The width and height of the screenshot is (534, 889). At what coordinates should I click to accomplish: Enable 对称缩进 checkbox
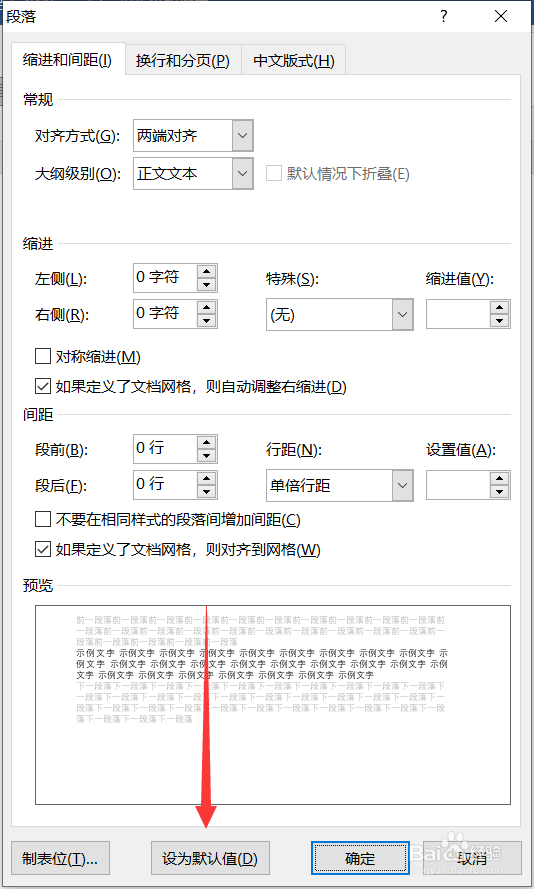tap(43, 357)
